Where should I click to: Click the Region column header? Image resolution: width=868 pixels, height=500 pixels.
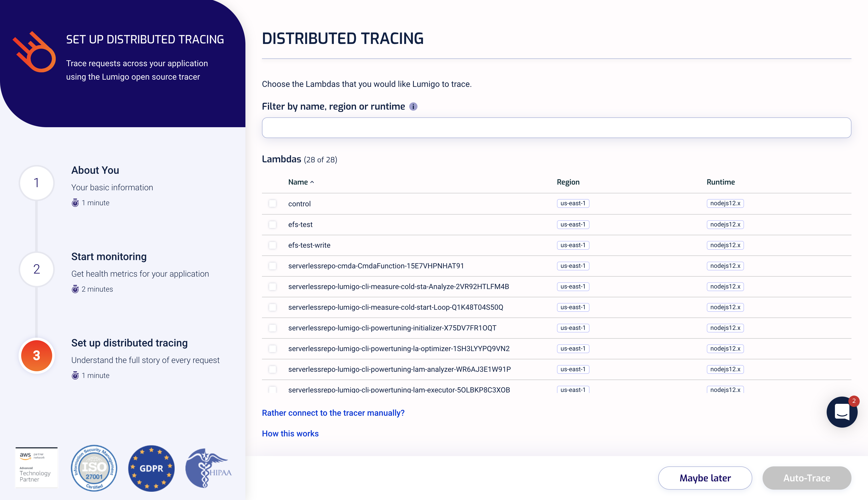pos(568,182)
